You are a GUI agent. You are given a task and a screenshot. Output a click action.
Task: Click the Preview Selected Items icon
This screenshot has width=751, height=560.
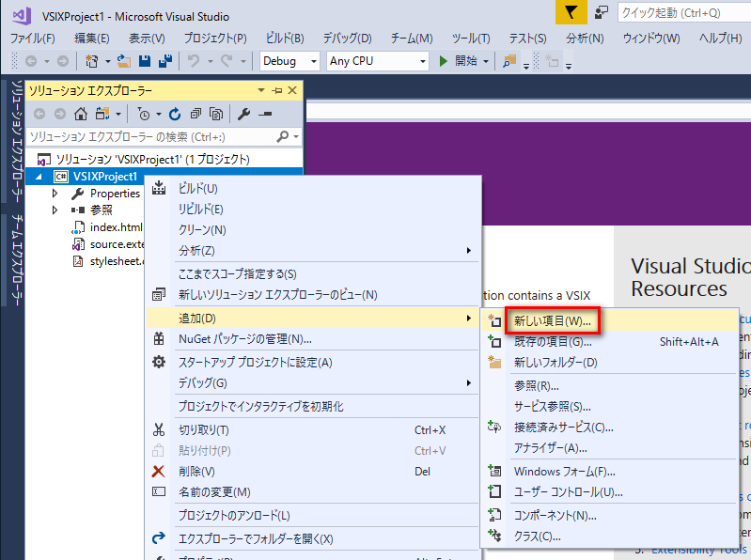pyautogui.click(x=265, y=114)
